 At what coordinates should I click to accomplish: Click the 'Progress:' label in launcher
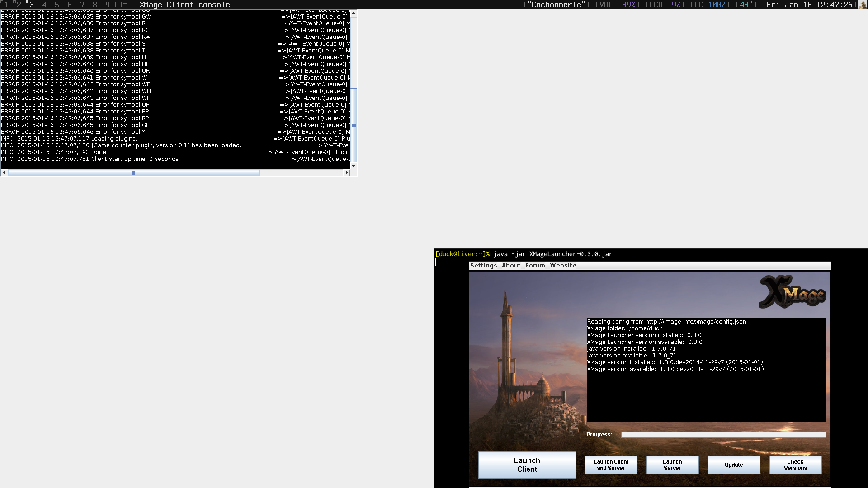click(599, 435)
